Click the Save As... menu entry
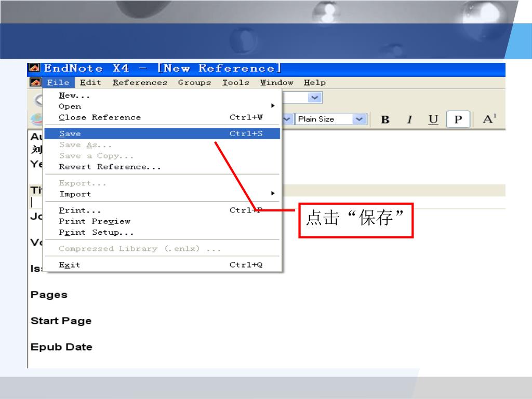Screen dimensions: 532x399 click(162, 145)
